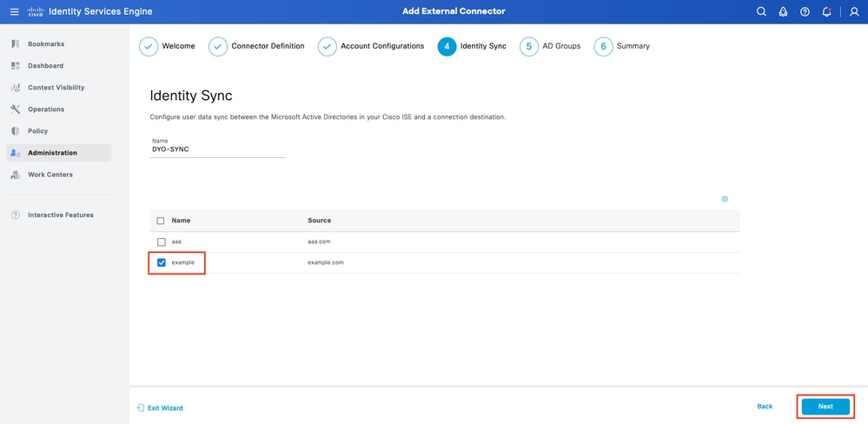Click the aaa.com source cell
The image size is (868, 424).
pos(320,242)
